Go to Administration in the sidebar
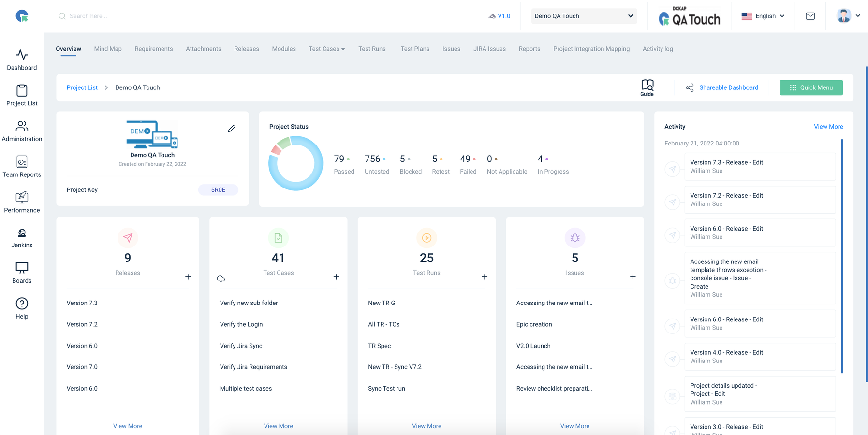 (22, 131)
